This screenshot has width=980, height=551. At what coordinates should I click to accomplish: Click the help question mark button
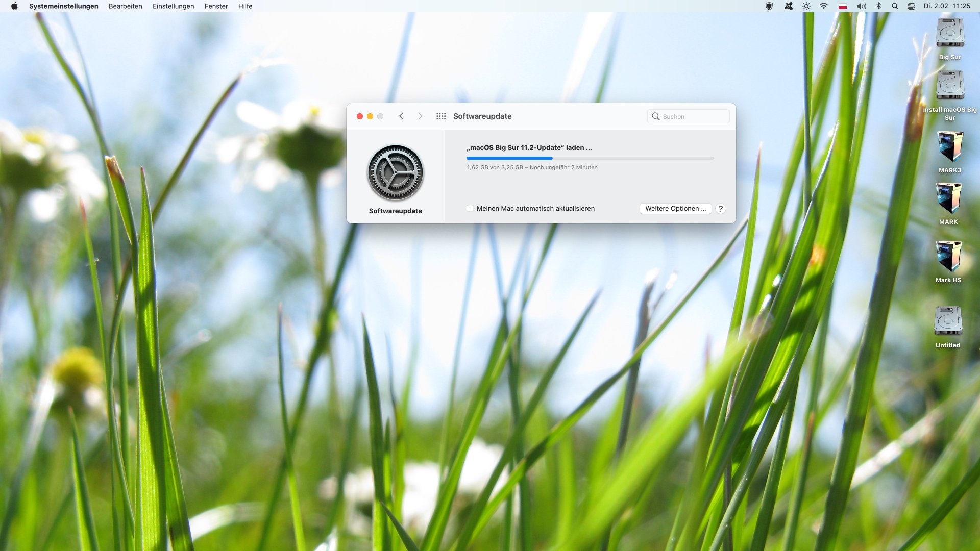pyautogui.click(x=720, y=208)
